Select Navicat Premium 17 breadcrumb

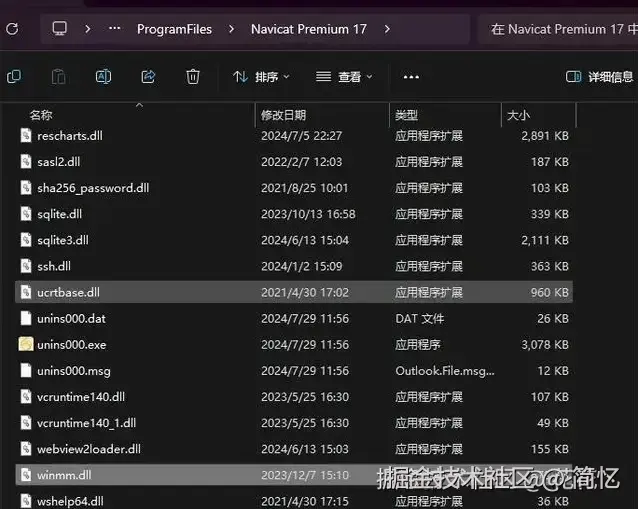pyautogui.click(x=309, y=29)
